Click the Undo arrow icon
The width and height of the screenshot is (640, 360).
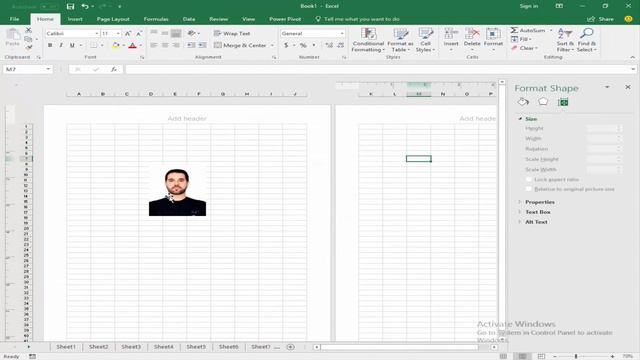[85, 6]
